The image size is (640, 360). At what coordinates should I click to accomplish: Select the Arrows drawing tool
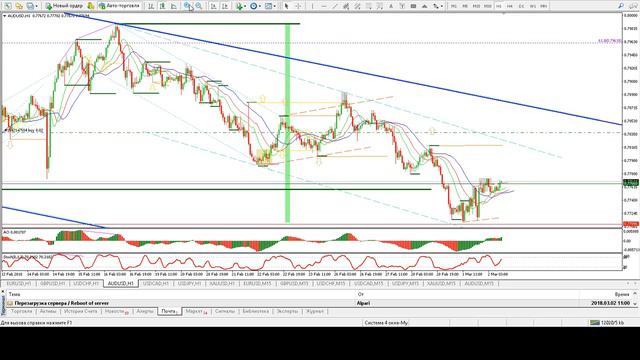(x=436, y=6)
